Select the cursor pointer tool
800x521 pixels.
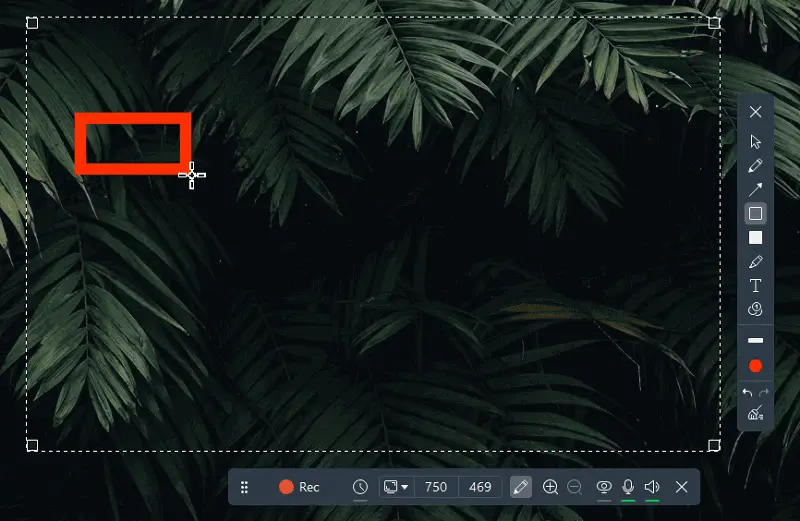pos(755,141)
